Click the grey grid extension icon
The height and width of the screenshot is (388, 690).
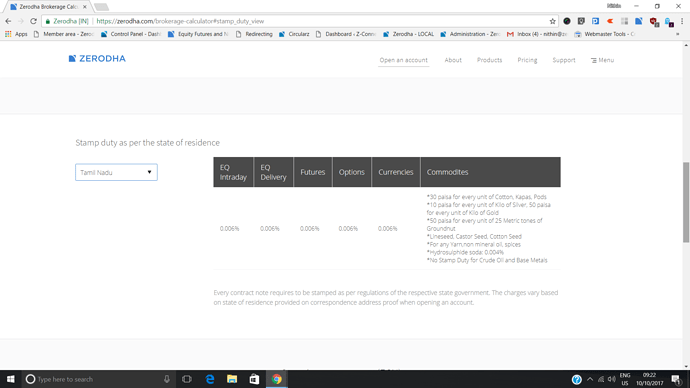(624, 21)
